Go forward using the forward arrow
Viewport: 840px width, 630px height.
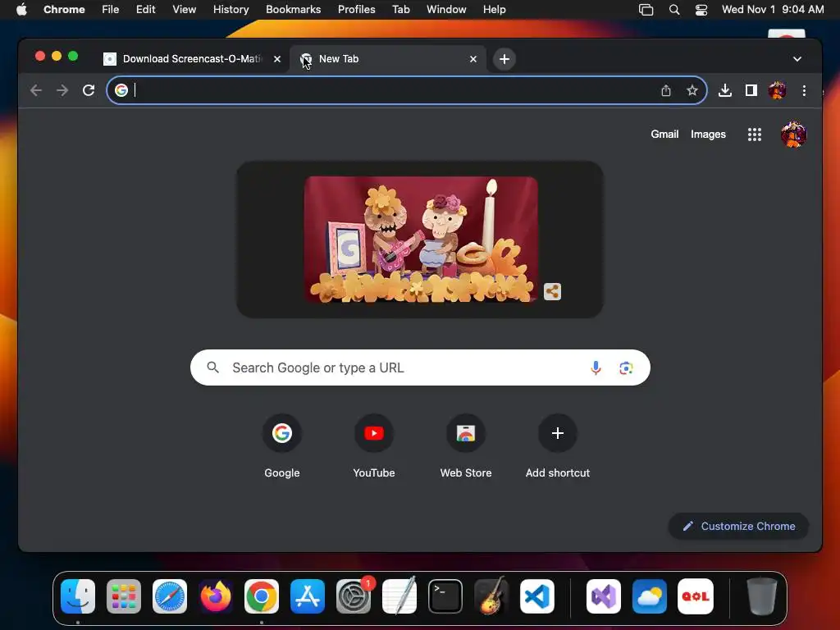click(x=62, y=90)
